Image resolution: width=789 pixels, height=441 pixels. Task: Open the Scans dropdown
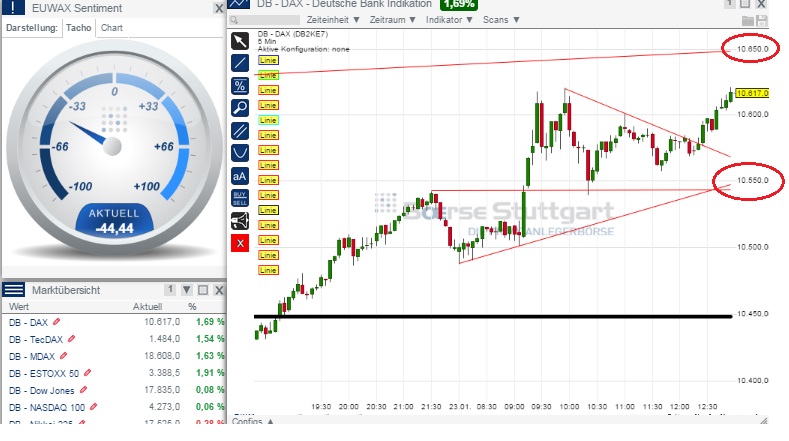point(501,20)
